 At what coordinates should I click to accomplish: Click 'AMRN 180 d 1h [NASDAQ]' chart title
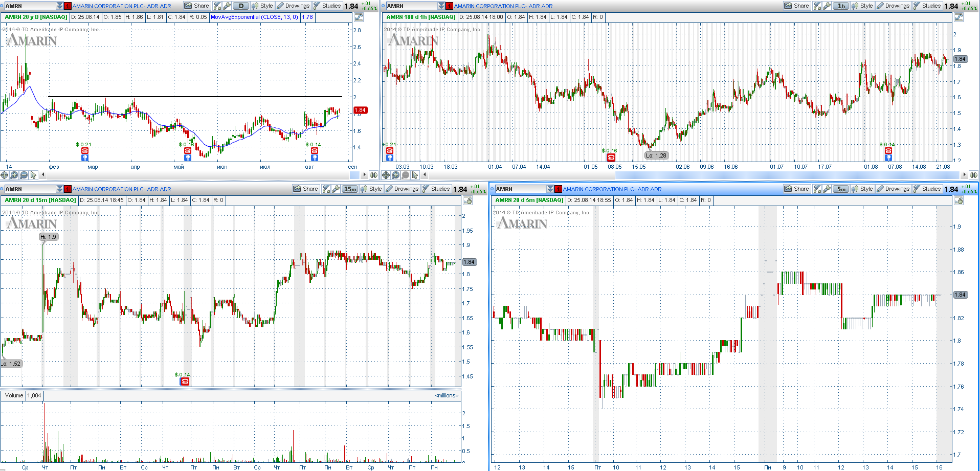(421, 17)
